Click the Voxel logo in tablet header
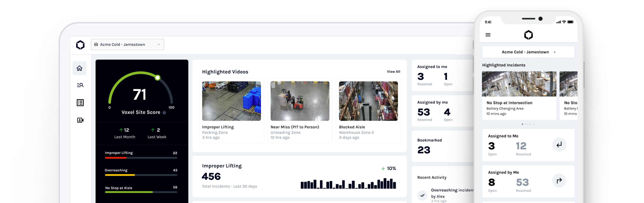 (80, 45)
